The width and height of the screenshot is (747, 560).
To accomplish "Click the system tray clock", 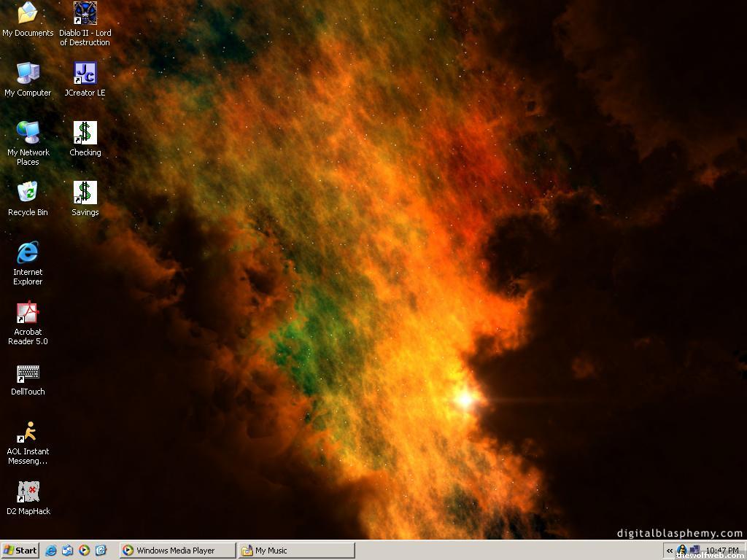I will point(721,551).
